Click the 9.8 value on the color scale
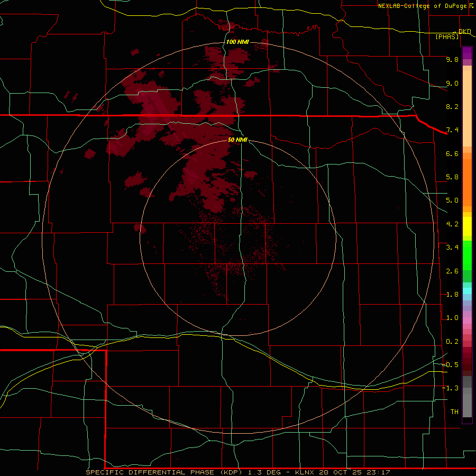Viewport: 476px width, 476px height. pyautogui.click(x=452, y=59)
